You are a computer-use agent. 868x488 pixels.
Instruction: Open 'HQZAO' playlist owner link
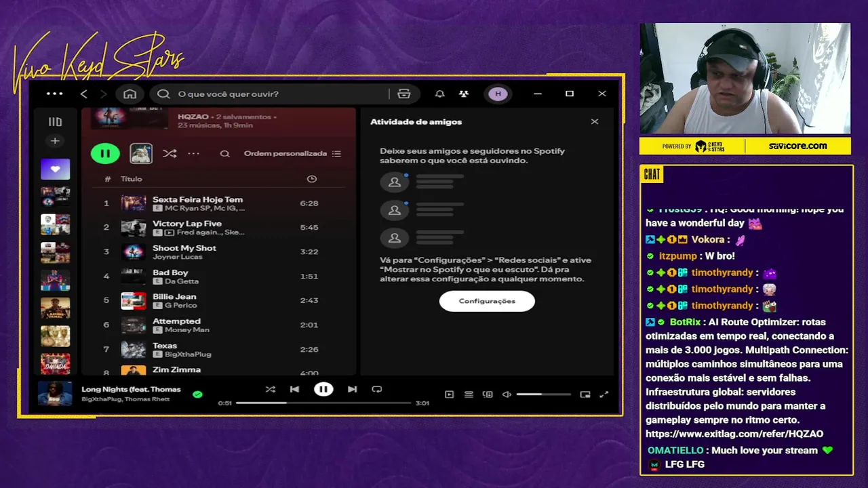[193, 117]
